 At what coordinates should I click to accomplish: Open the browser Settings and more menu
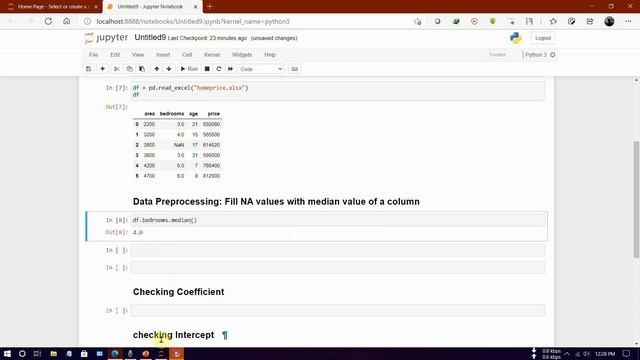tap(628, 21)
